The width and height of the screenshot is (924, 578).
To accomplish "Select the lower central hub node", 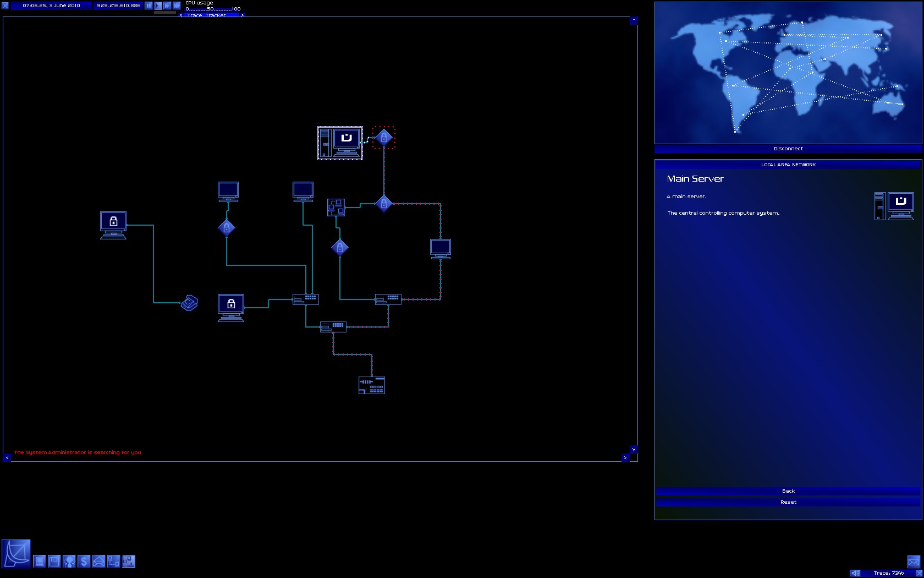I will point(333,327).
